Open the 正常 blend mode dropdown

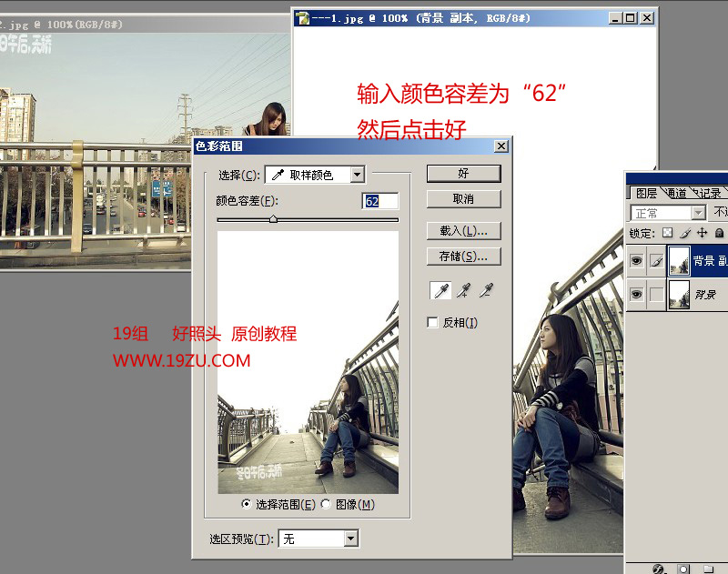[669, 213]
